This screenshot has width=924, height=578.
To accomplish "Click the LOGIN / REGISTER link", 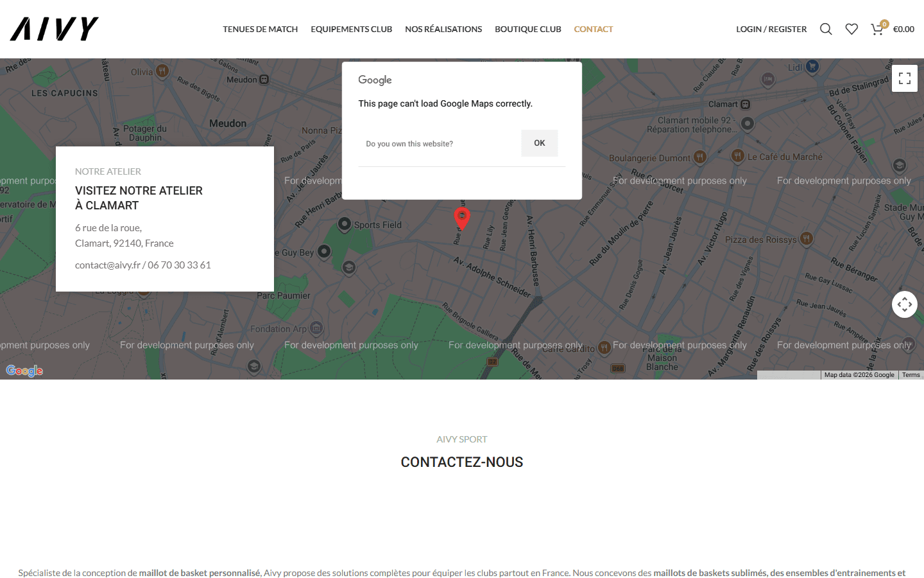I will click(771, 29).
